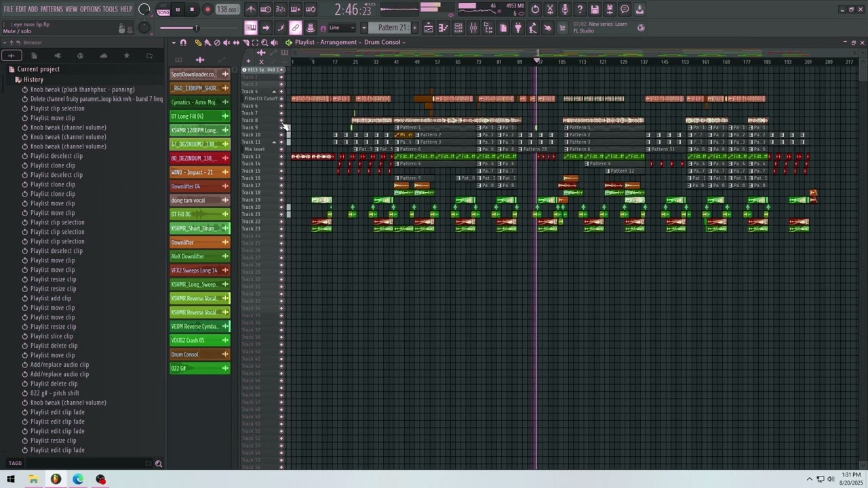Adjust the master volume knob

pyautogui.click(x=144, y=9)
